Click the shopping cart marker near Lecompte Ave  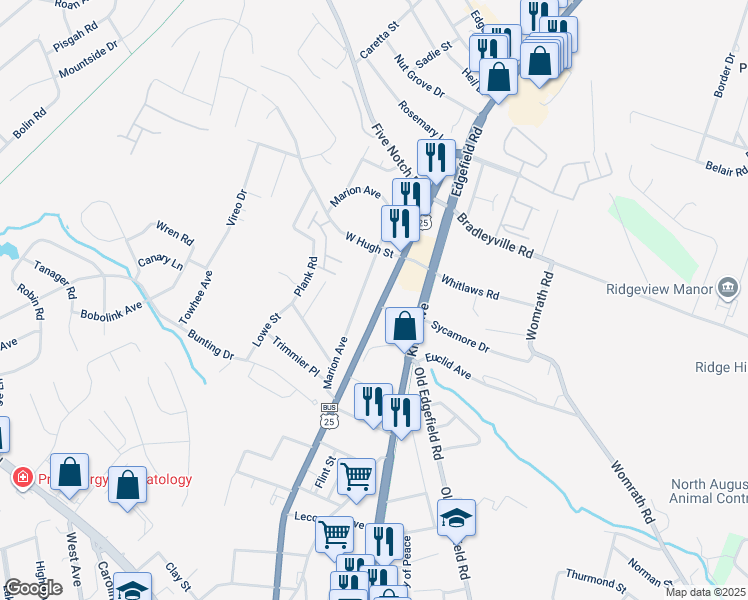point(334,536)
